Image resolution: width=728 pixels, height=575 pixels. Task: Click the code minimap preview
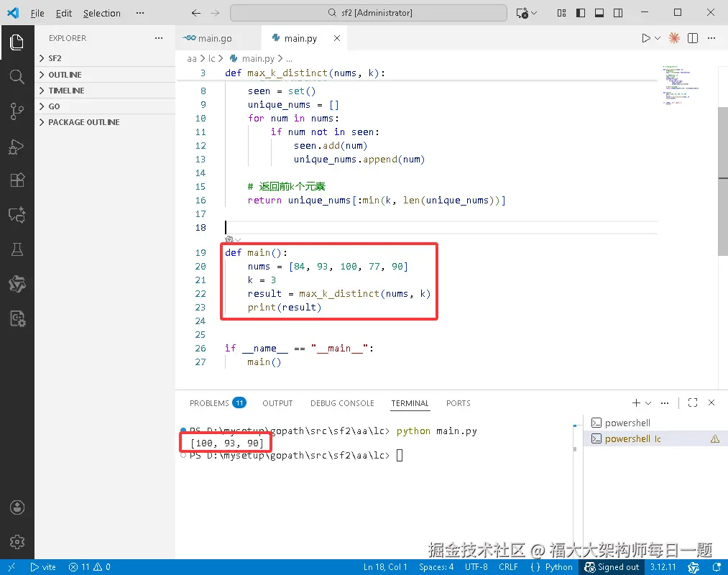point(680,85)
